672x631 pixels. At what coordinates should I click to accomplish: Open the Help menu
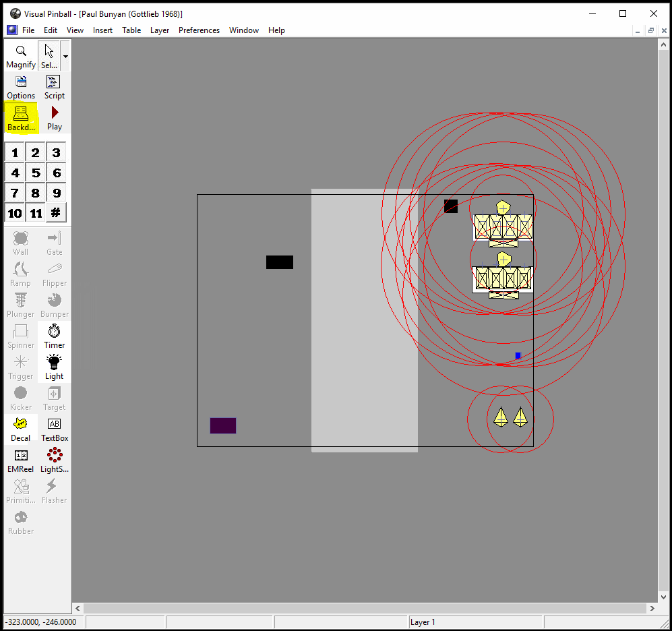coord(276,30)
